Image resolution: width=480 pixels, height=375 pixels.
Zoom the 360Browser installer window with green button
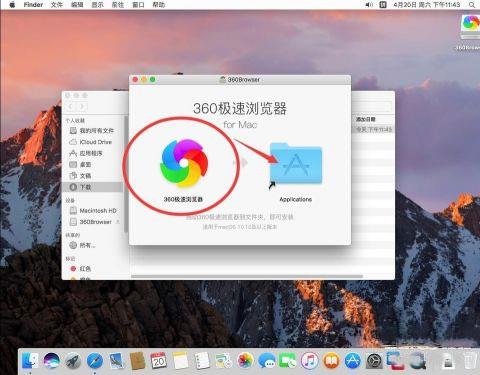(x=153, y=79)
